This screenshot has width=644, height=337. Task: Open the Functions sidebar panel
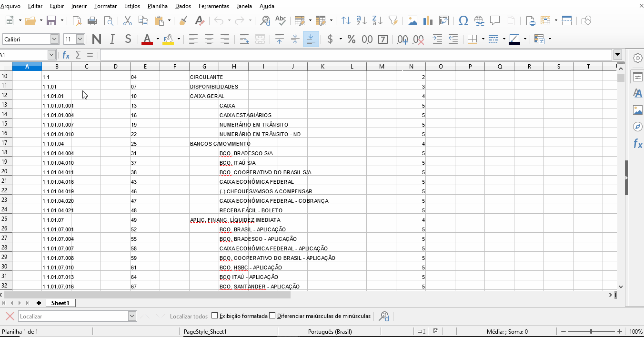638,144
